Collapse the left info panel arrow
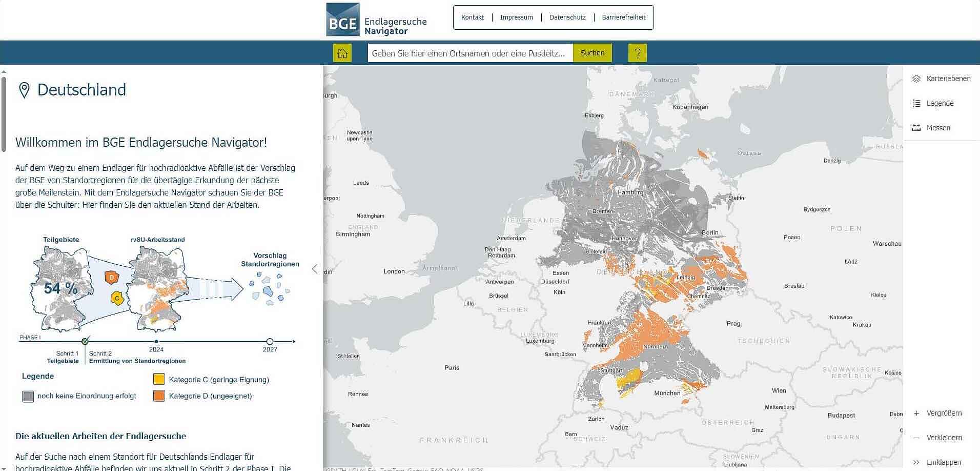 tap(315, 269)
